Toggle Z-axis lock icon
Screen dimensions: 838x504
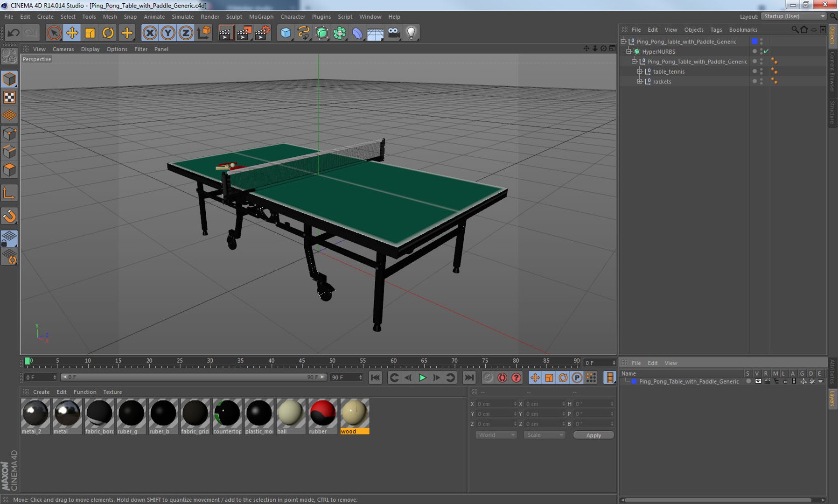pyautogui.click(x=186, y=33)
